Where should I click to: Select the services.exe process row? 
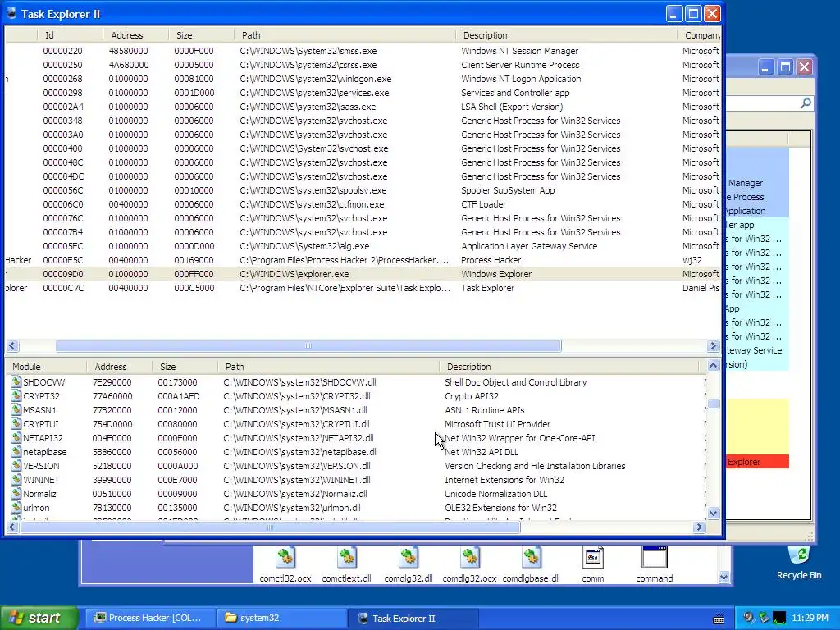coord(363,93)
